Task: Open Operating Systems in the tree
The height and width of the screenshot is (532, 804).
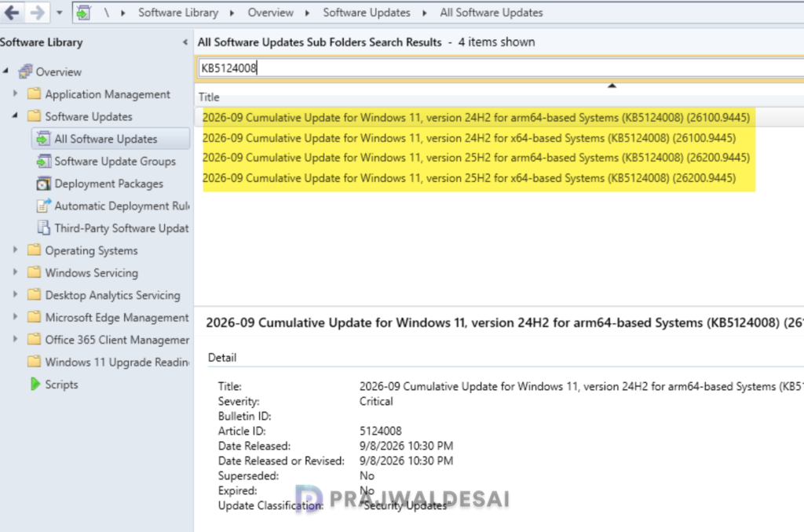Action: [91, 250]
